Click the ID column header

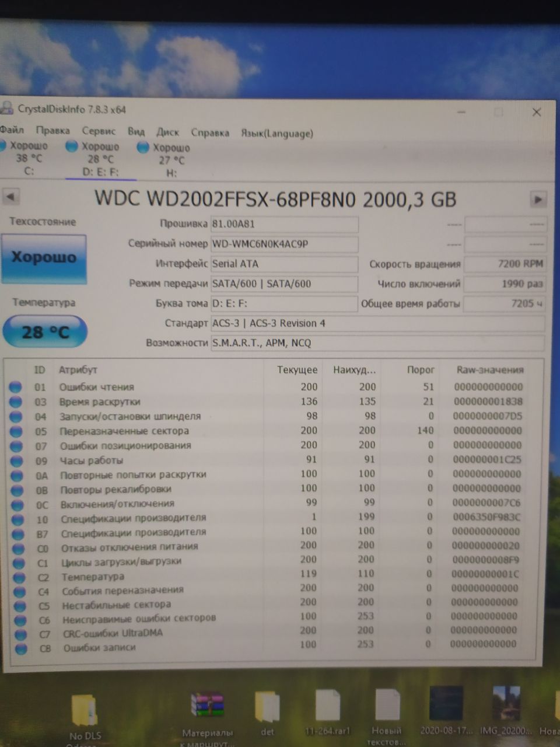[x=40, y=369]
